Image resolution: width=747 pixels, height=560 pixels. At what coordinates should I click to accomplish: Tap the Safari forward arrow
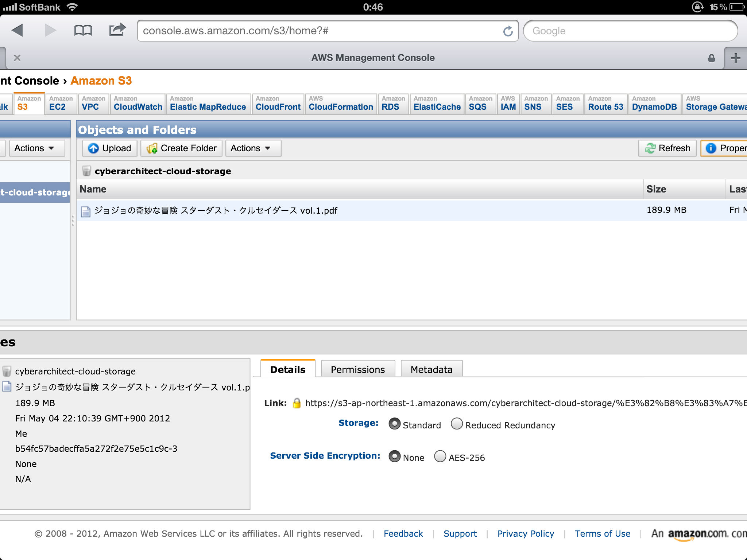[50, 30]
